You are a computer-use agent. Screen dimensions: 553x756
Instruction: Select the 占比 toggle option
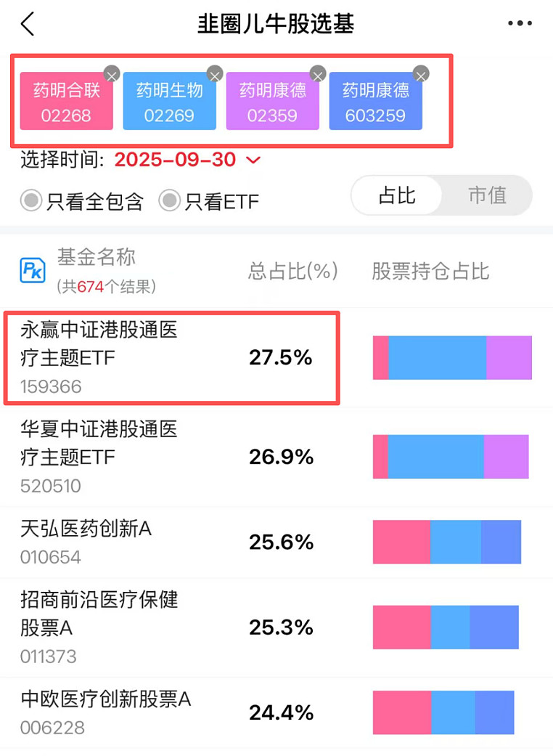[397, 195]
